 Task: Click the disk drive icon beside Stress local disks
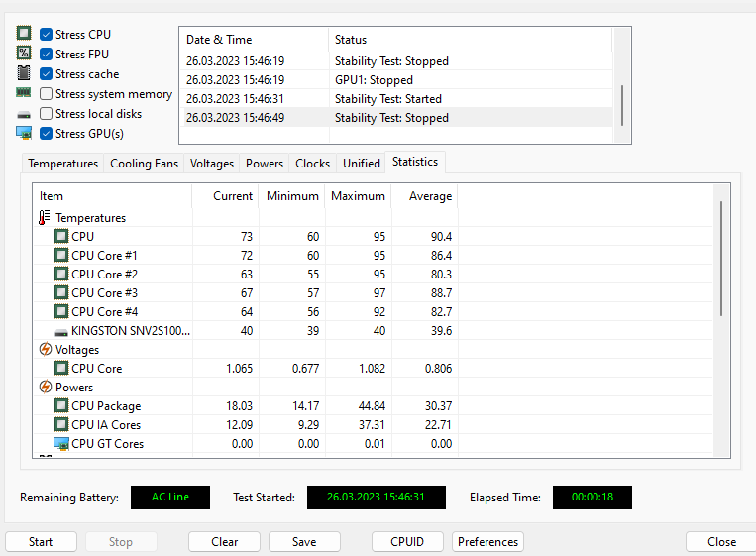[x=24, y=115]
